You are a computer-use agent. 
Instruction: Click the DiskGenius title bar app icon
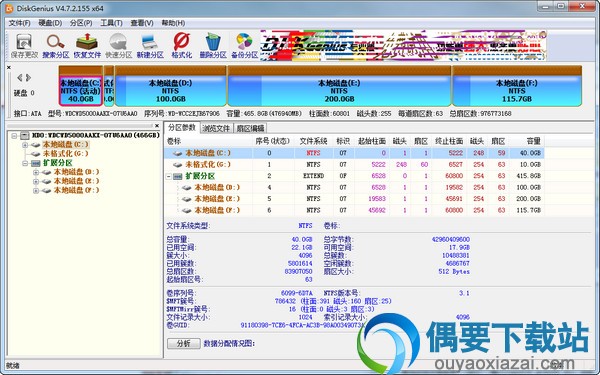[9, 8]
